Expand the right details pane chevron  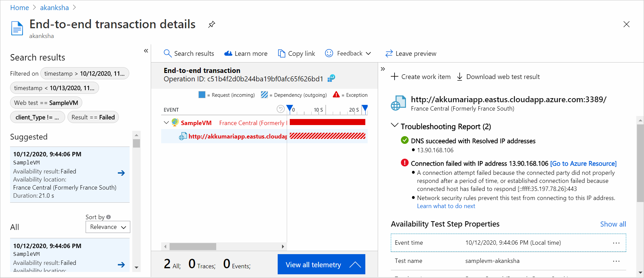383,69
